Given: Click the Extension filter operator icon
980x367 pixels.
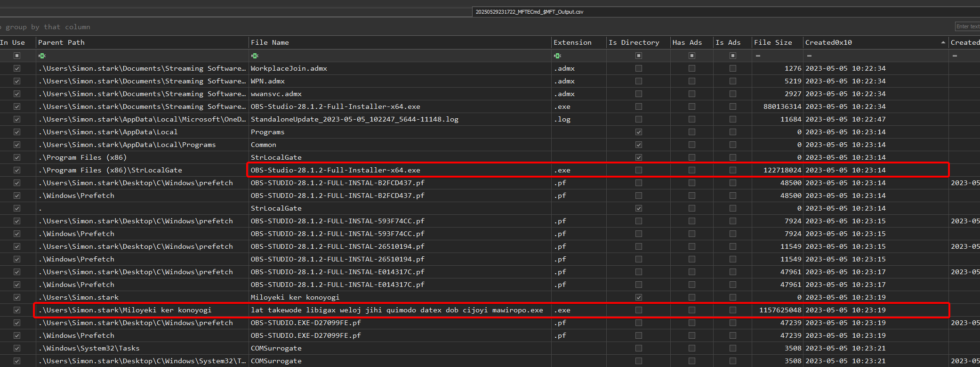Looking at the screenshot, I should click(557, 56).
